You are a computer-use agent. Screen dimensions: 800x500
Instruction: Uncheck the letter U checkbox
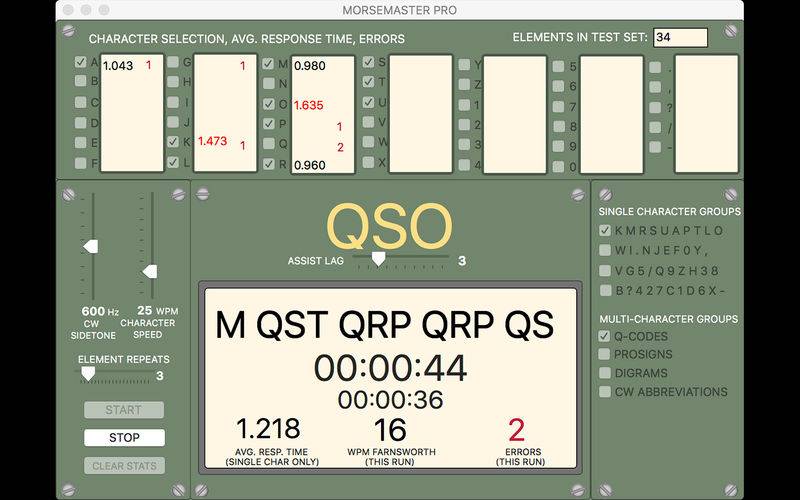(x=368, y=102)
